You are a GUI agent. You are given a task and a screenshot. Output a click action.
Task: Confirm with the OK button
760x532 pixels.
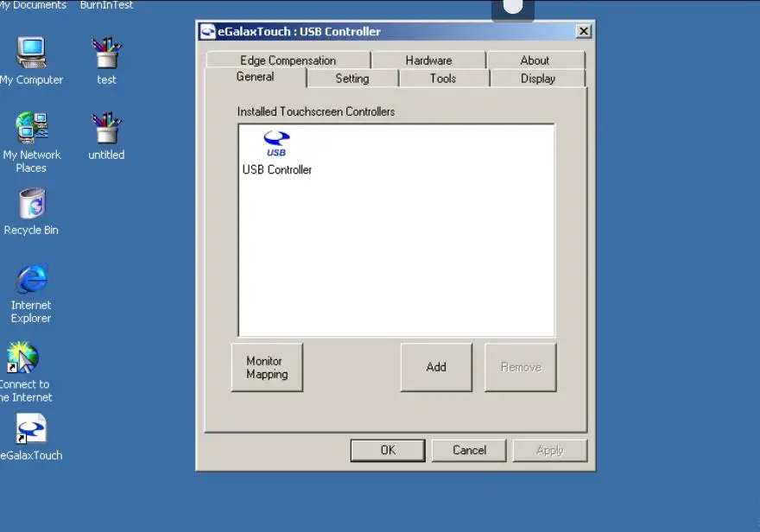click(x=388, y=450)
